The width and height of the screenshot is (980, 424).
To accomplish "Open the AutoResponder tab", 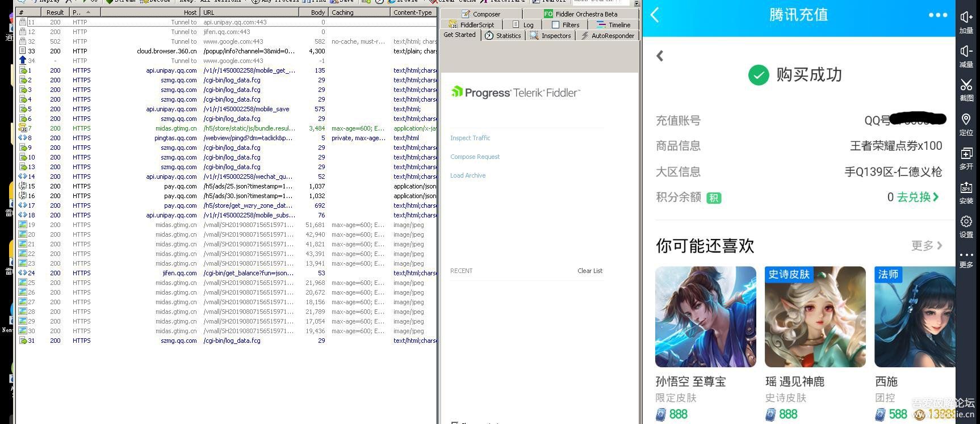I will 608,36.
